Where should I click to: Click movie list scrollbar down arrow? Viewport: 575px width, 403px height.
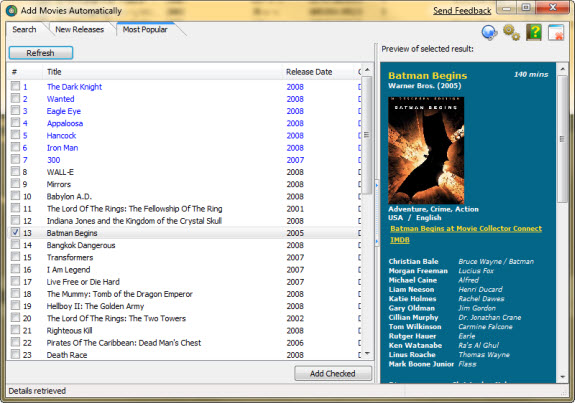pos(367,353)
